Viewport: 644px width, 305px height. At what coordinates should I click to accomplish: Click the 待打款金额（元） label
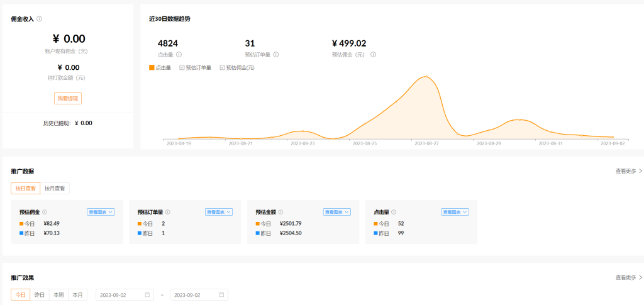tap(67, 77)
